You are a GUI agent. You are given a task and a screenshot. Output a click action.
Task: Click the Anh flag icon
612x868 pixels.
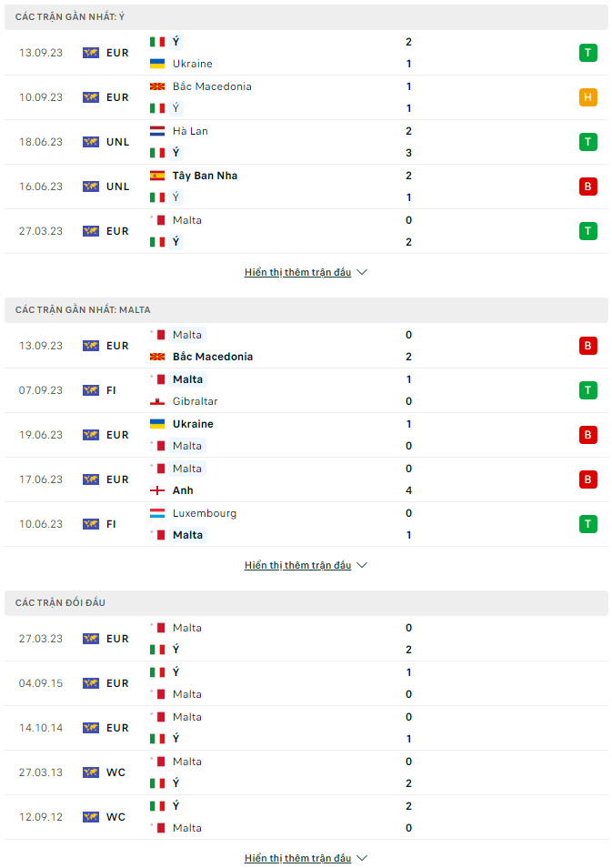click(157, 490)
